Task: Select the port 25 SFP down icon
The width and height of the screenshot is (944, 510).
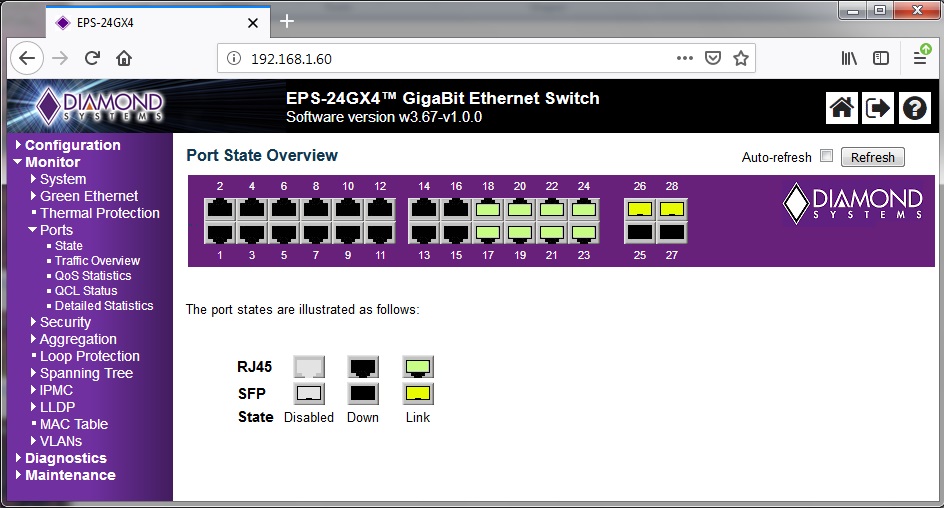Action: (x=640, y=232)
